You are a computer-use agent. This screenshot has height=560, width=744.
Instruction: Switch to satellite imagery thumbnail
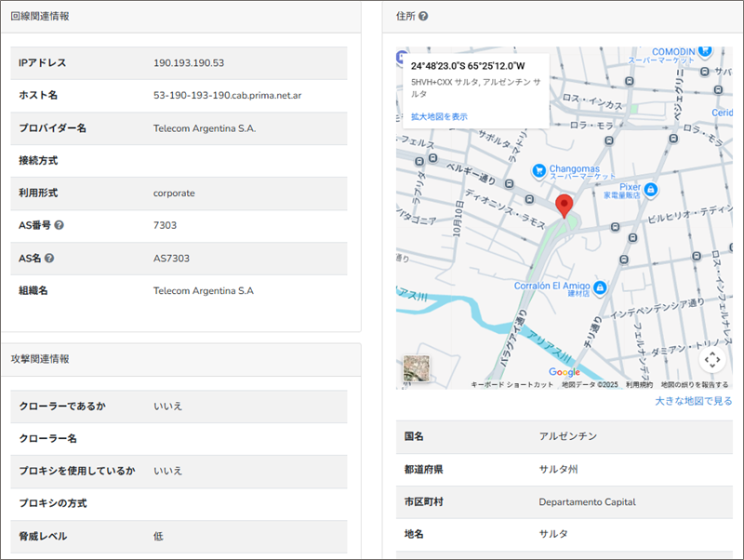418,368
